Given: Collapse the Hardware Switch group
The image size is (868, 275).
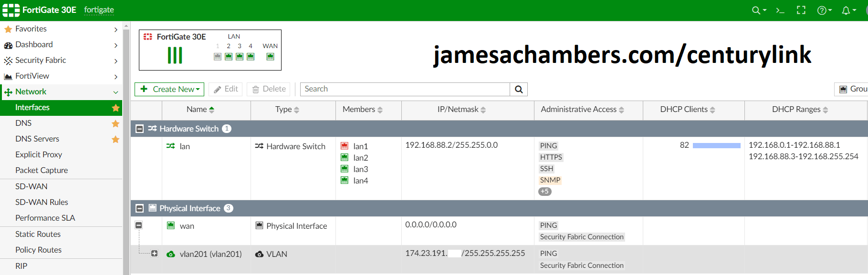Looking at the screenshot, I should [x=140, y=129].
